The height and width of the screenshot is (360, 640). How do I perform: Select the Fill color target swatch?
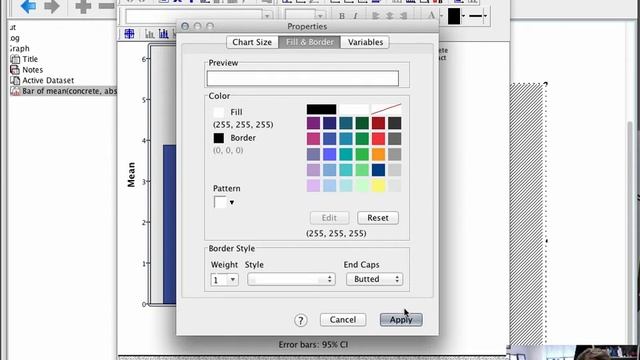tap(219, 112)
